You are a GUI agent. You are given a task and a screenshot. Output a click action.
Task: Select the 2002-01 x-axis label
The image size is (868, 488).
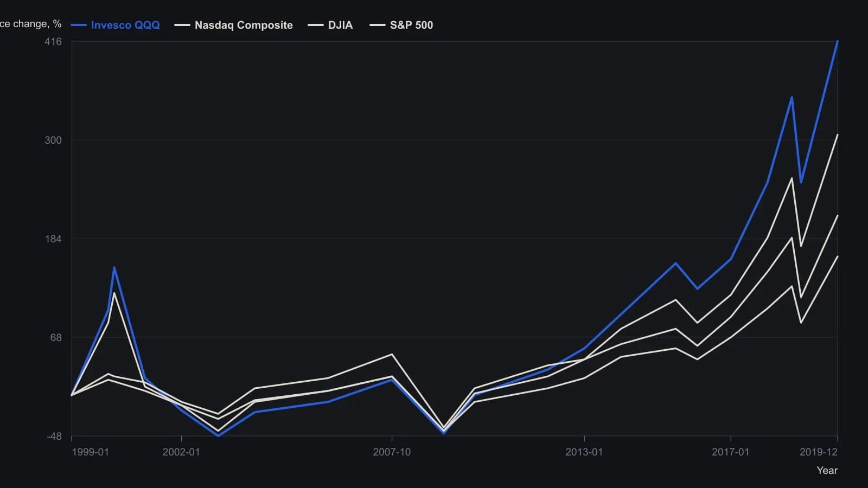point(181,452)
